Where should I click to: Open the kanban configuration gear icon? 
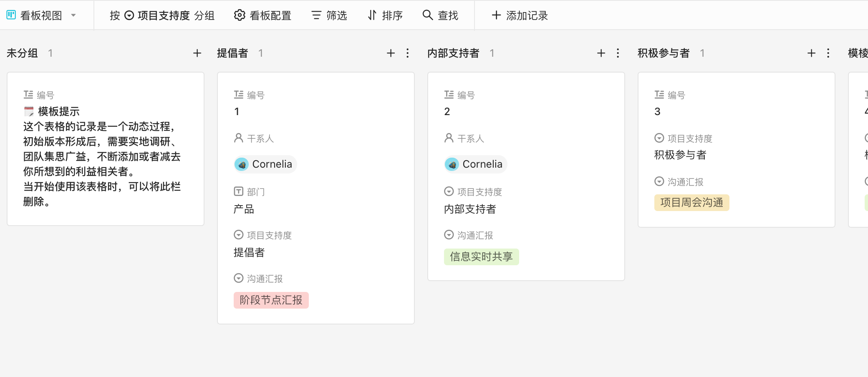click(x=240, y=15)
